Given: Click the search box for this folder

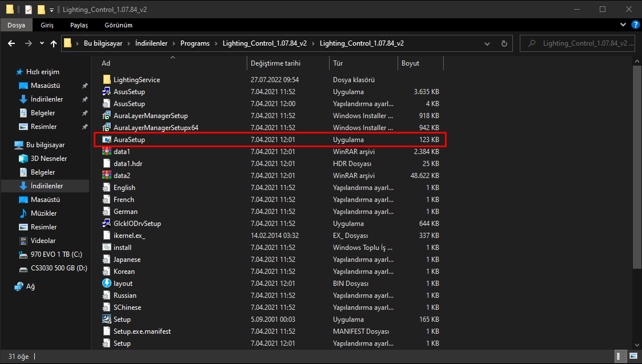Looking at the screenshot, I should coord(579,43).
